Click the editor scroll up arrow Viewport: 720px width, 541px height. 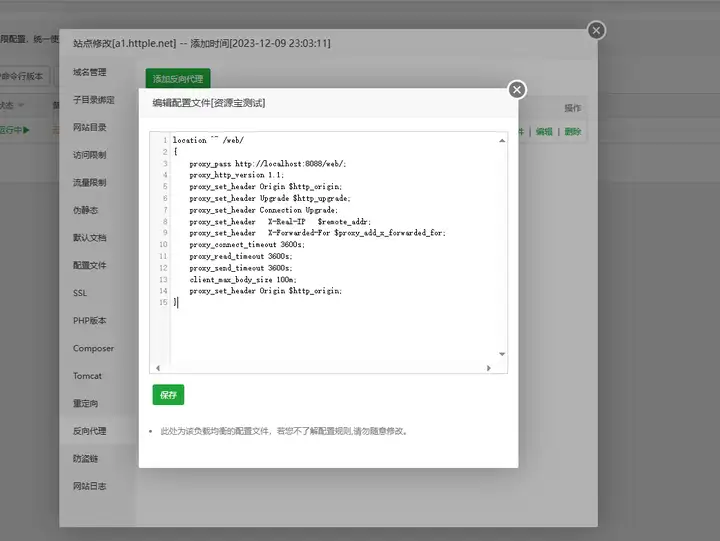[x=502, y=141]
